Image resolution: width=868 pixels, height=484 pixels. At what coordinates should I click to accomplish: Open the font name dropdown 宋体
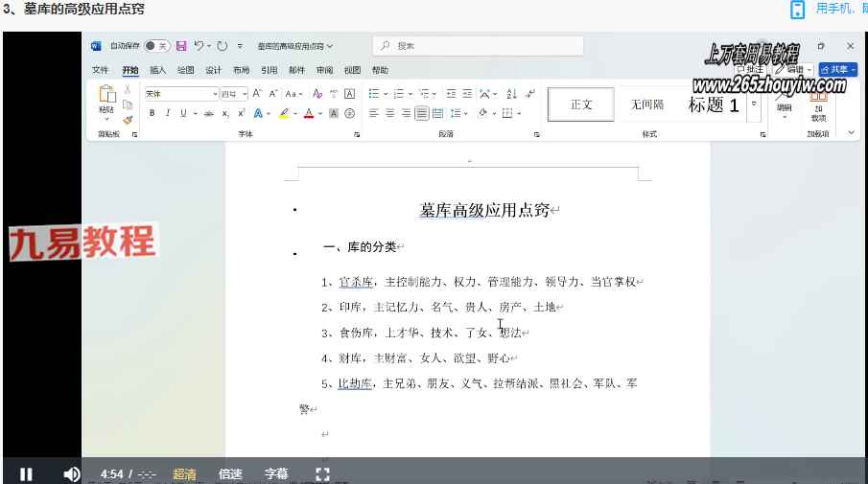[x=180, y=94]
